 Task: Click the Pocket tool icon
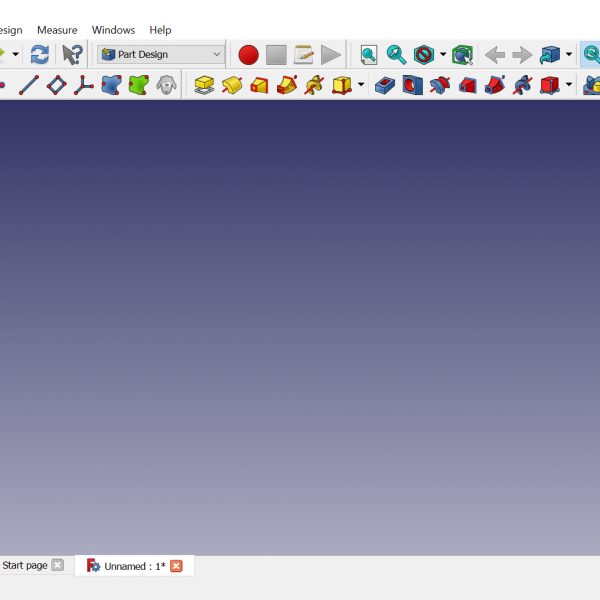click(x=384, y=85)
